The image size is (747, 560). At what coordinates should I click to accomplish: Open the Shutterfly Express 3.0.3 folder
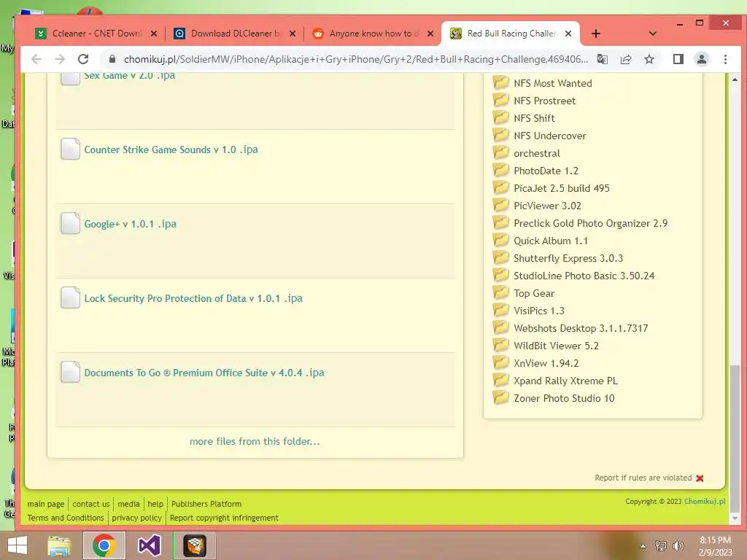tap(568, 258)
